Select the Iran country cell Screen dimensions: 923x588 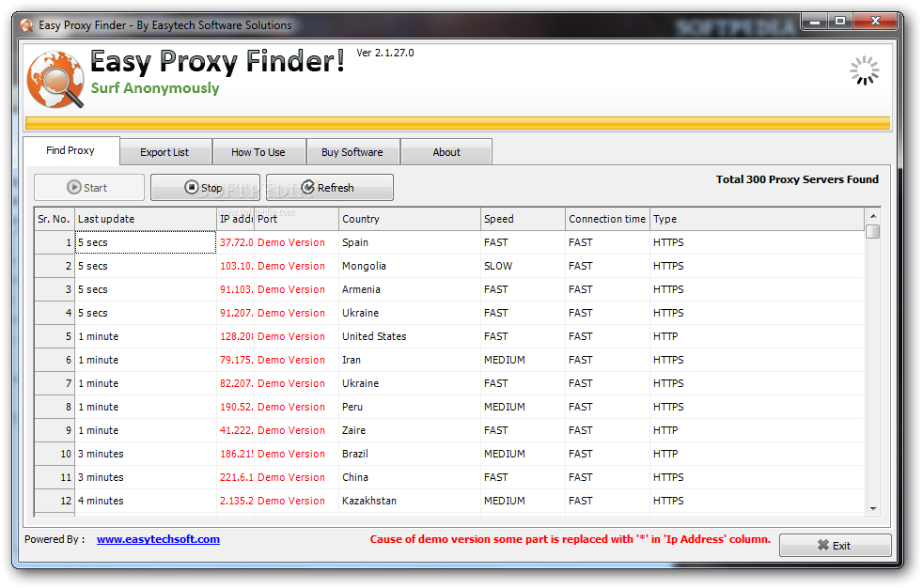pyautogui.click(x=410, y=360)
